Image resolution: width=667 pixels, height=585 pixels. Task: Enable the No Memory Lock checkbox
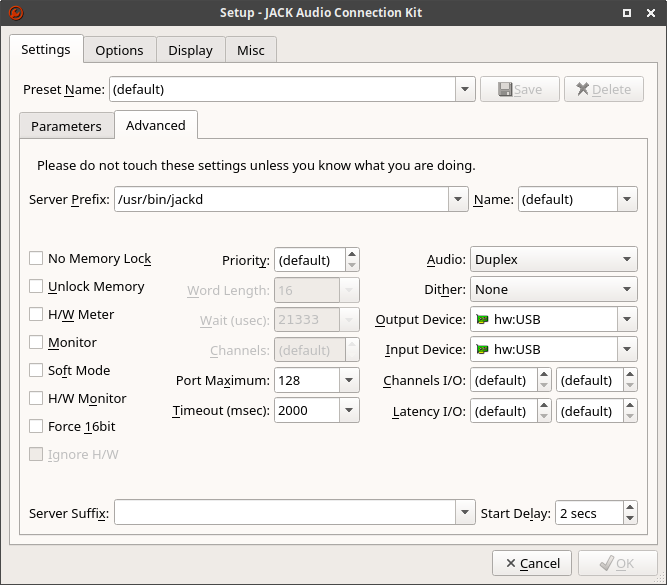click(36, 259)
